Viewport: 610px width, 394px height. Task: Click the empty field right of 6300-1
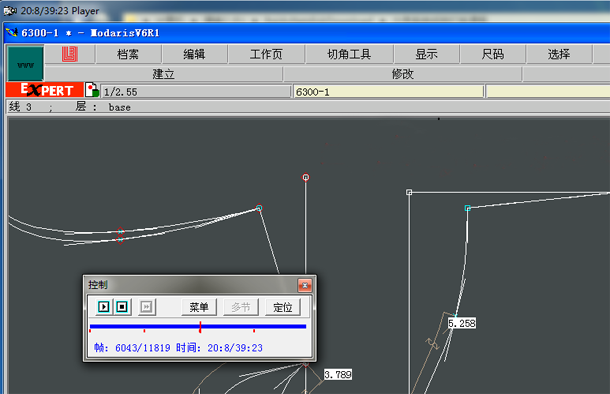click(x=548, y=92)
